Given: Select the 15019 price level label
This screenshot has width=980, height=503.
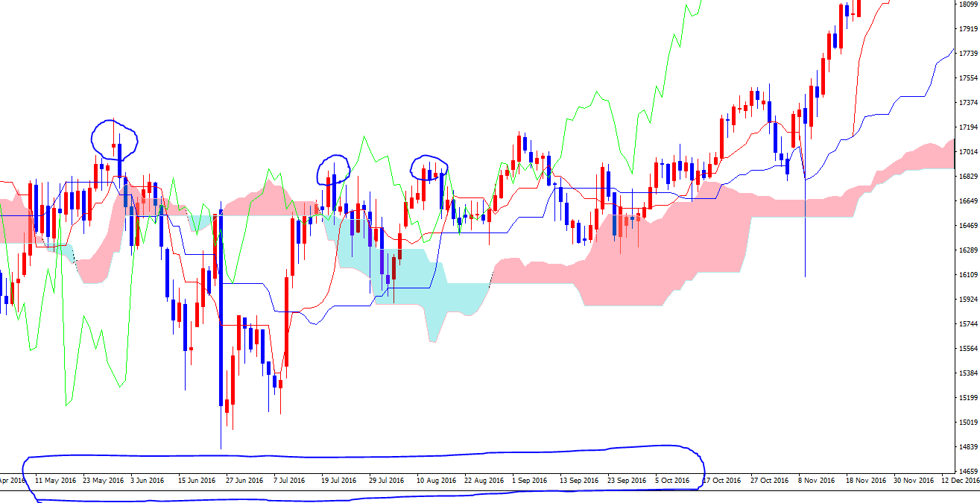Looking at the screenshot, I should click(967, 423).
